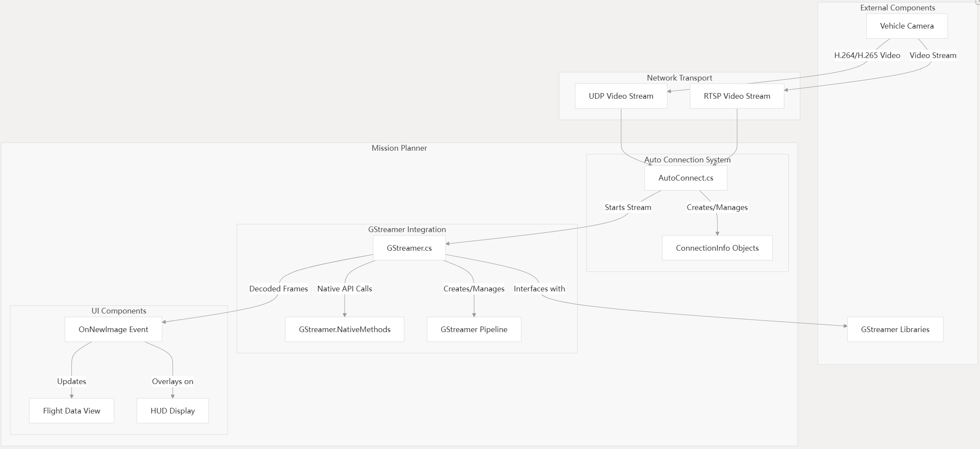Click the GStreamer.cs node

pos(409,248)
